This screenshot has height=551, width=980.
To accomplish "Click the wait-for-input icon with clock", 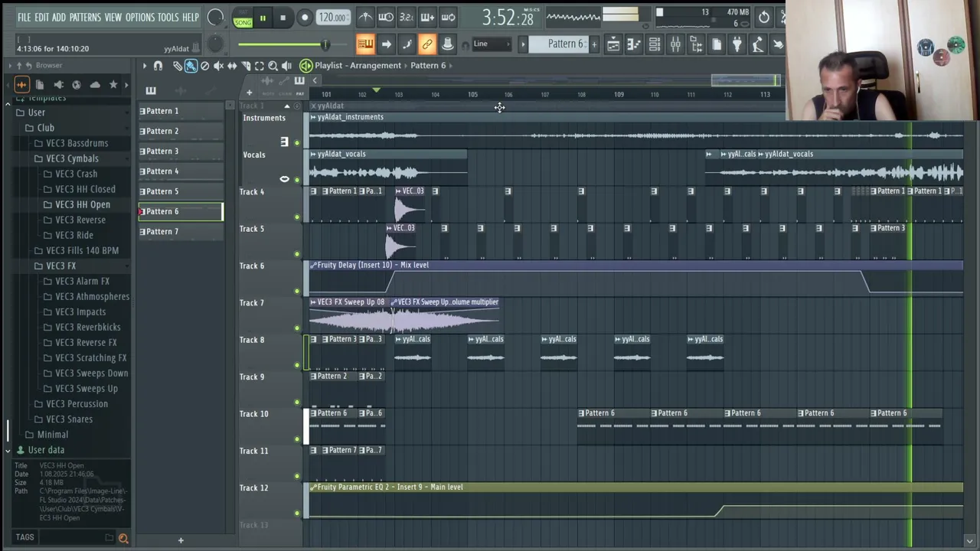I will (386, 17).
